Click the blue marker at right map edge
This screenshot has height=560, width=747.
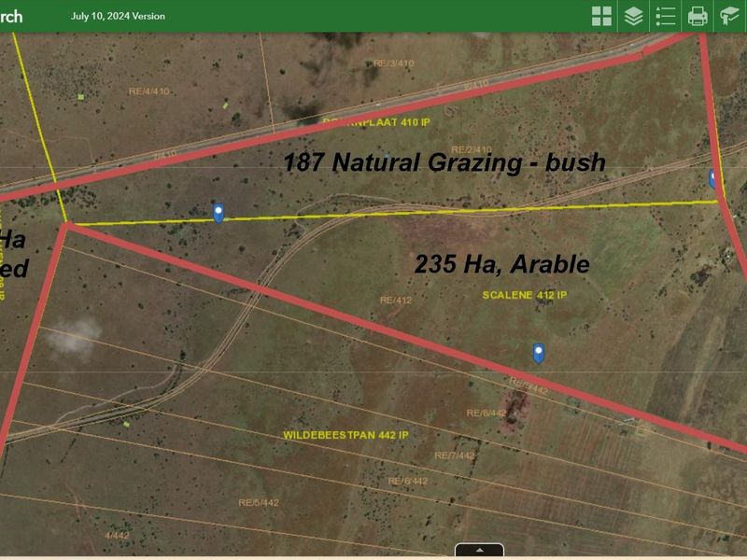coord(714,178)
